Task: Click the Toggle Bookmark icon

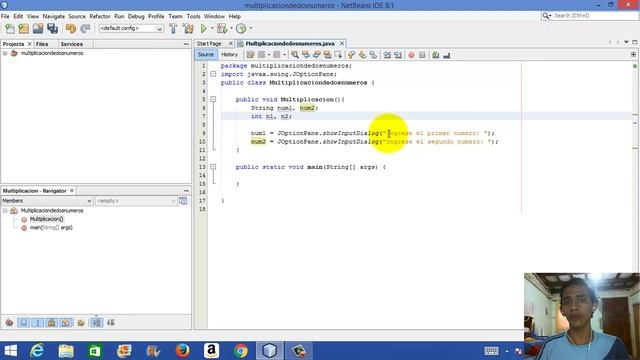Action: pos(373,55)
